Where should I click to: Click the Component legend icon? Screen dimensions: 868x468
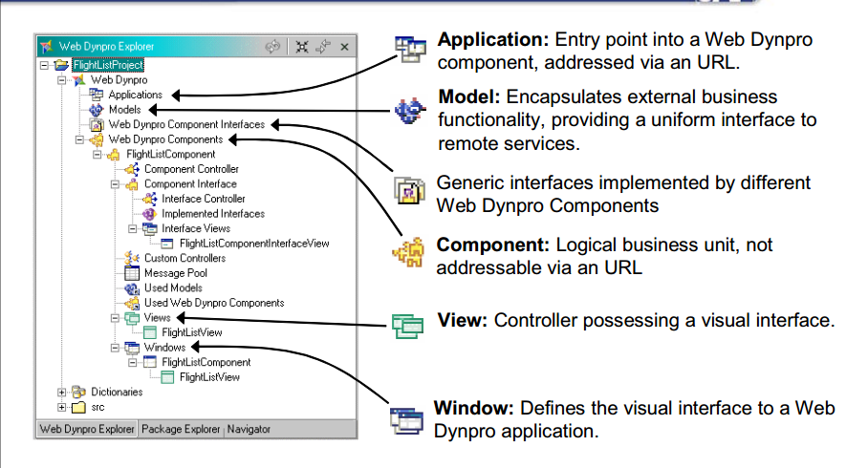[x=408, y=252]
